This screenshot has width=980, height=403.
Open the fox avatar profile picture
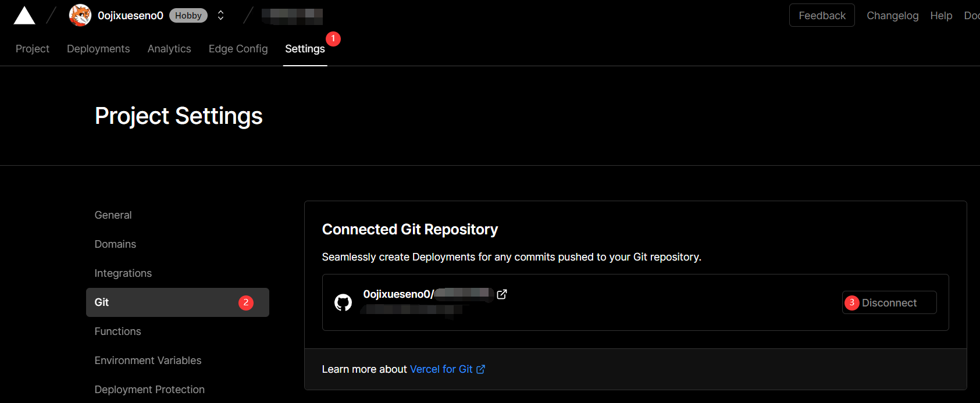80,16
